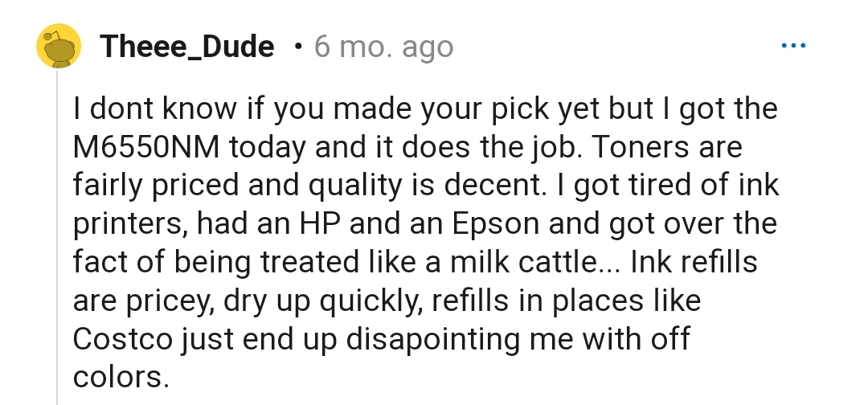Open the three-dot comment options menu
Image resolution: width=868 pixels, height=405 pixels.
[793, 45]
